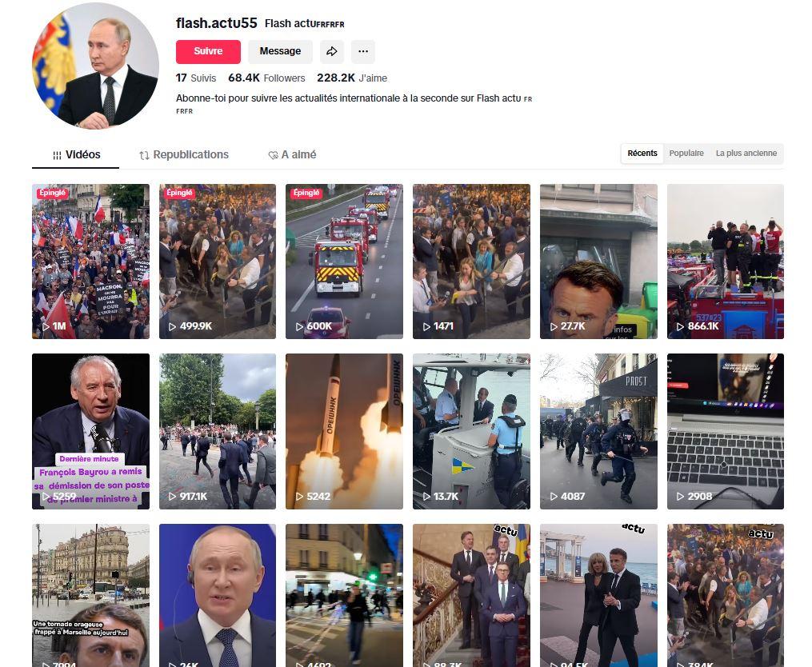Open the three-dots more options menu
Viewport: 812px width, 667px height.
[x=363, y=51]
